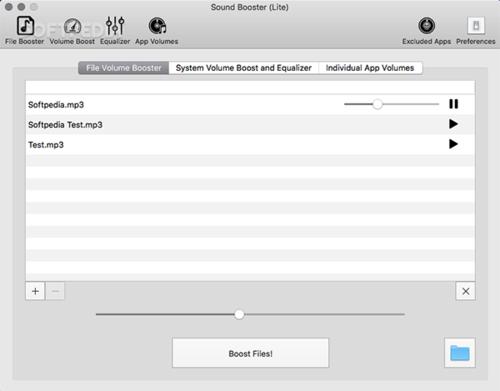Select the Softpedia Test.mp3 file row

[250, 125]
